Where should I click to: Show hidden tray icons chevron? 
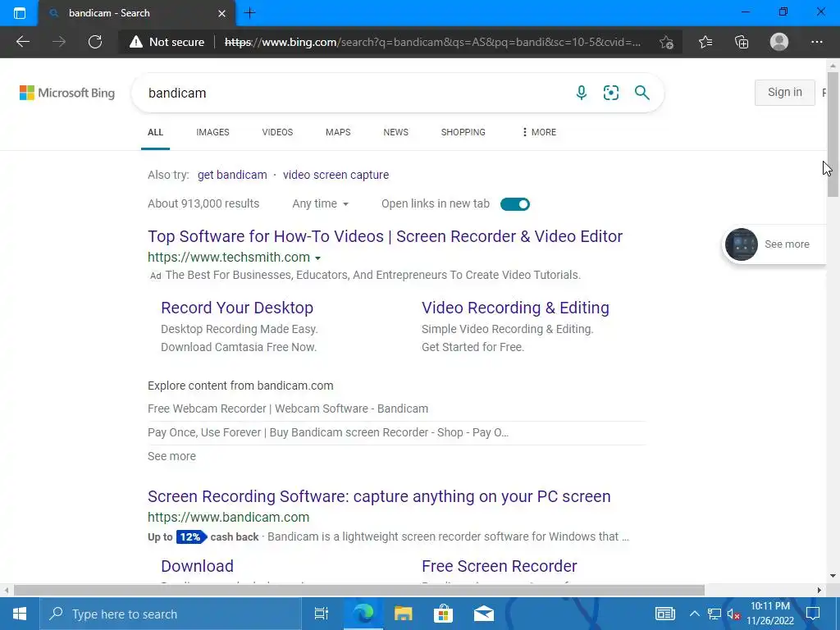click(694, 614)
